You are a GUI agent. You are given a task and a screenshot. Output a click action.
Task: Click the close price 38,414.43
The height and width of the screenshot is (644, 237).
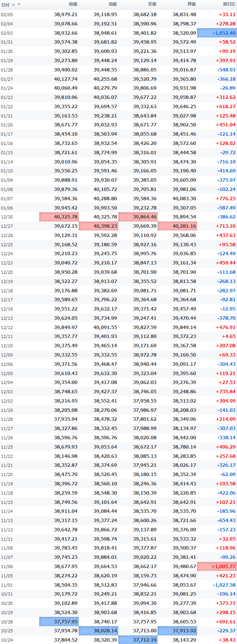pos(184,484)
